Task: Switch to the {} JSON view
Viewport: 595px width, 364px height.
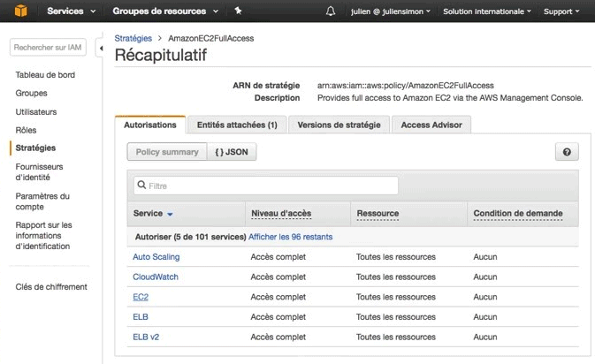Action: [232, 152]
